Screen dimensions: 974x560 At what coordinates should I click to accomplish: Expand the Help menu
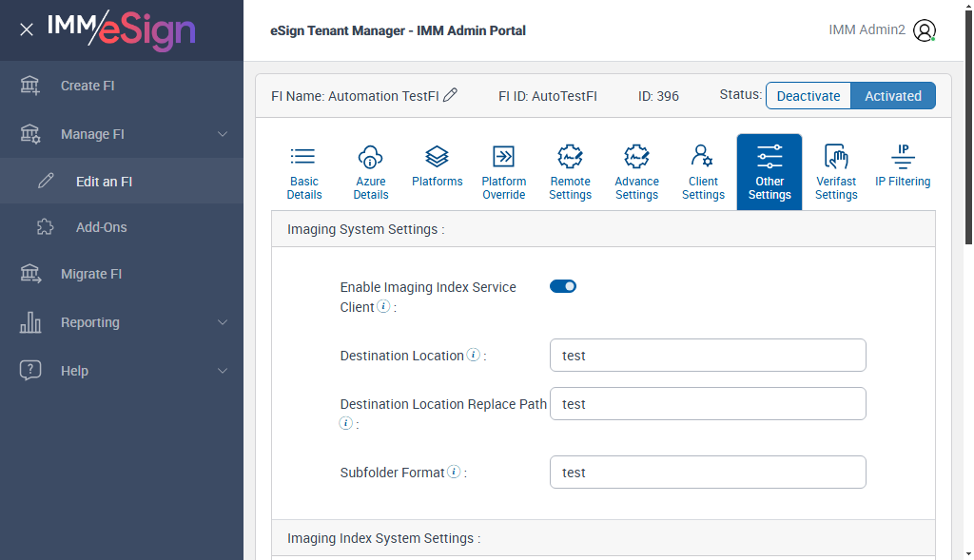[x=223, y=371]
